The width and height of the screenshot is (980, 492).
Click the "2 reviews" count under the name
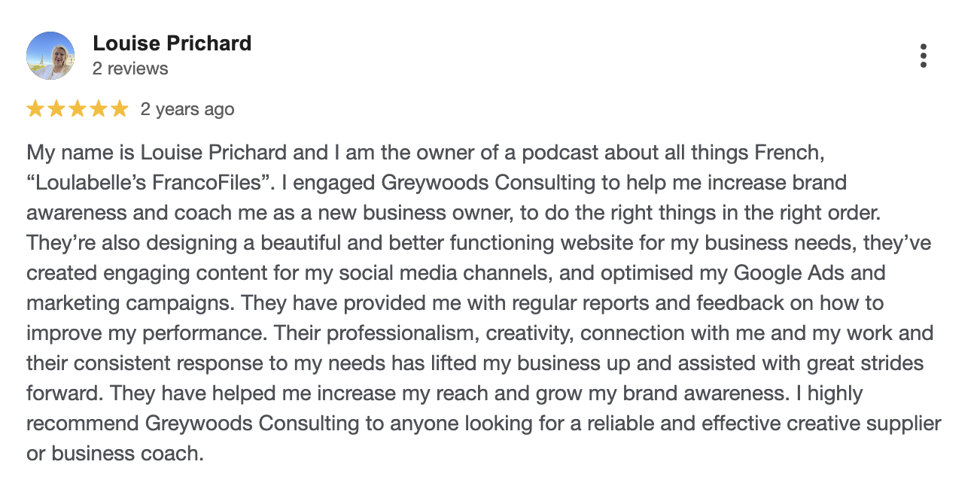[130, 68]
